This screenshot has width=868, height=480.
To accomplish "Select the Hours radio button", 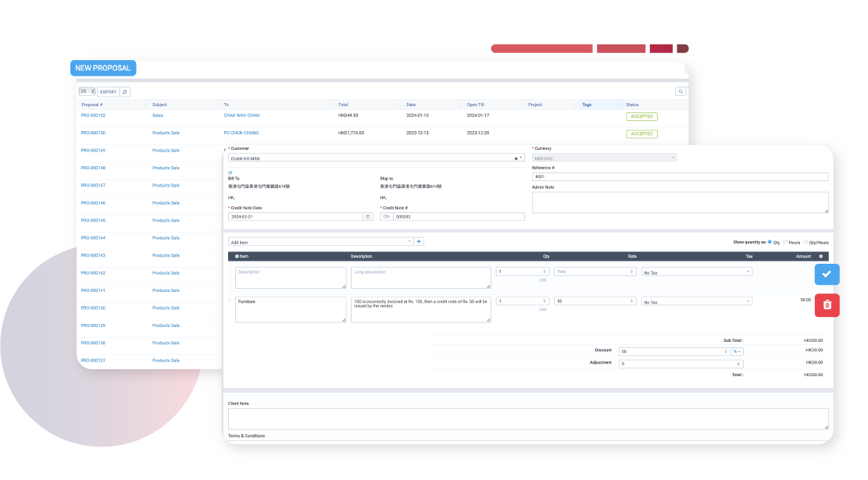I will click(x=785, y=242).
